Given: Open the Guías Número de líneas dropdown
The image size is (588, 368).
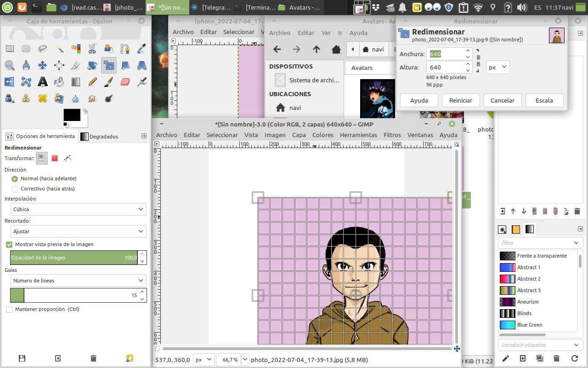Looking at the screenshot, I should pos(79,281).
